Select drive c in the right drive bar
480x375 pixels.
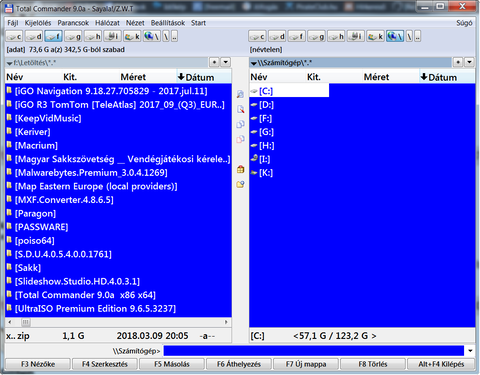point(258,36)
